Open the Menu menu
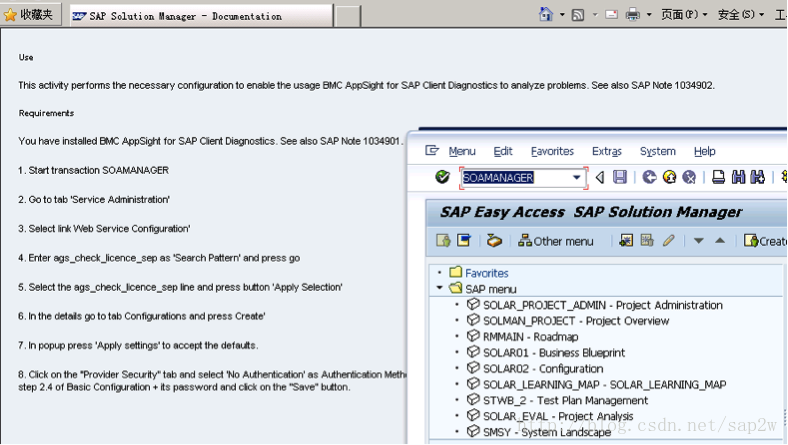 pos(462,151)
